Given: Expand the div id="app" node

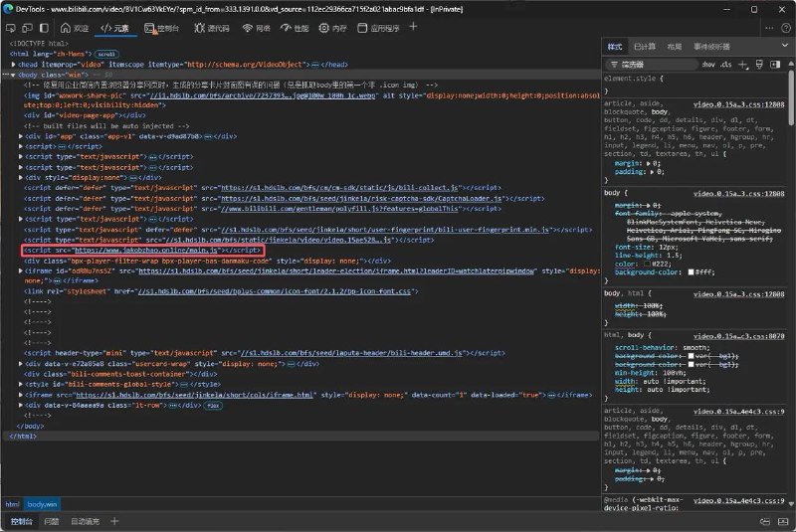Looking at the screenshot, I should click(21, 135).
